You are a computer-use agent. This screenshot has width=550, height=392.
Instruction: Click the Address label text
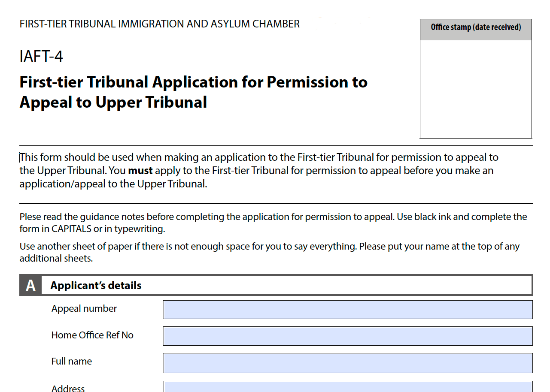pos(68,388)
